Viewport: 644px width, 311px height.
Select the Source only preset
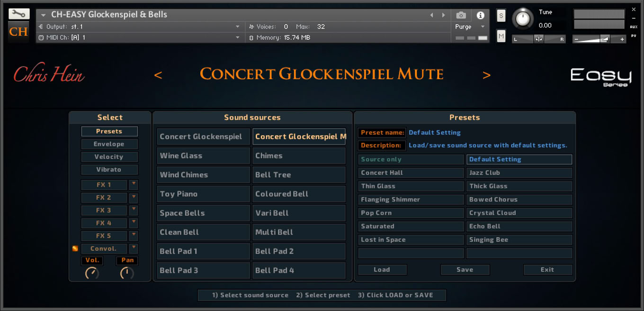411,159
